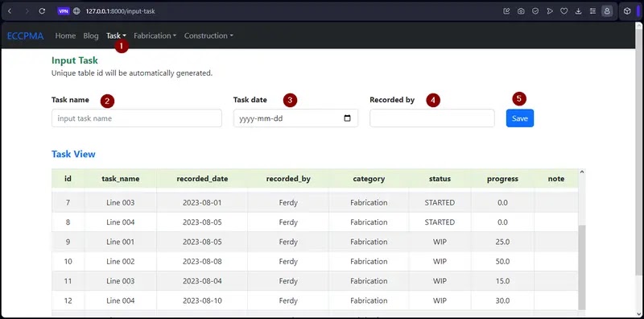Select 'Line 004' in row id 8

120,222
